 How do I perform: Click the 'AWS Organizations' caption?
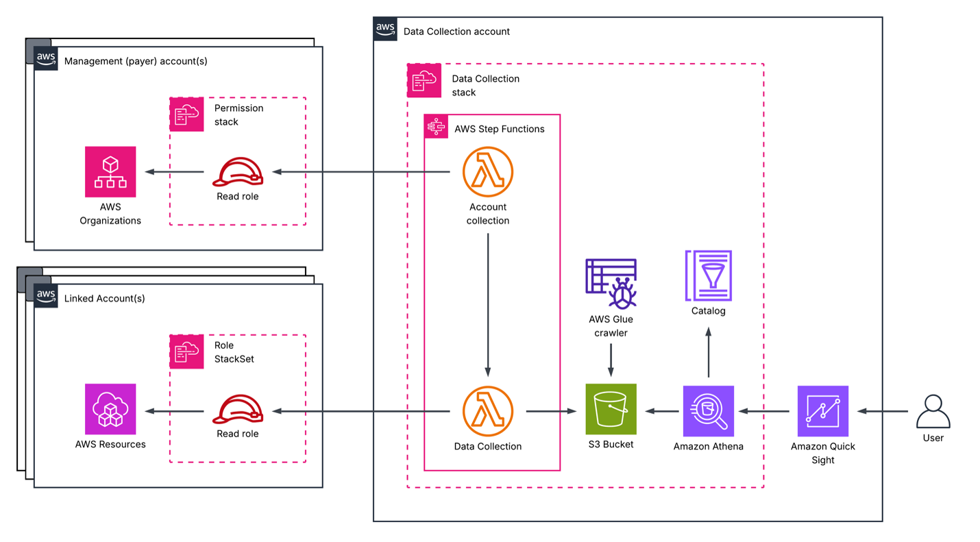110,214
